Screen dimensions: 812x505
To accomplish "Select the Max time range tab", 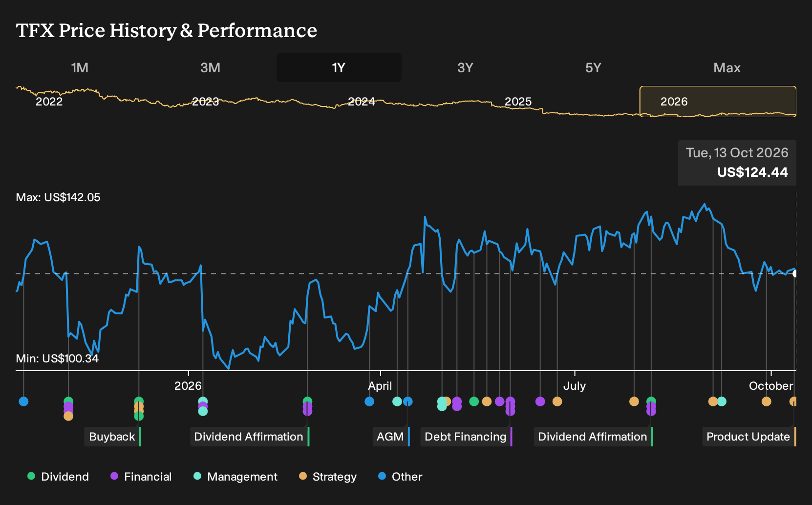I will [x=727, y=67].
